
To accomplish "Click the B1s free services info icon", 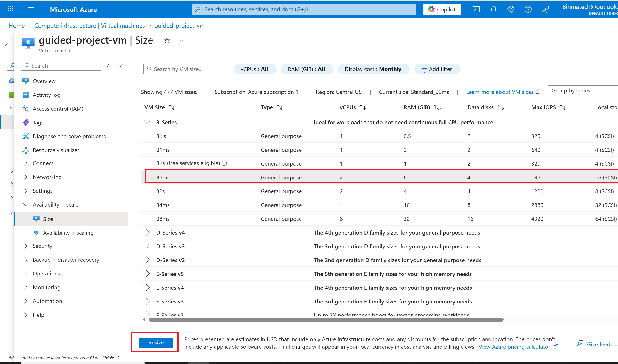I will (x=224, y=163).
